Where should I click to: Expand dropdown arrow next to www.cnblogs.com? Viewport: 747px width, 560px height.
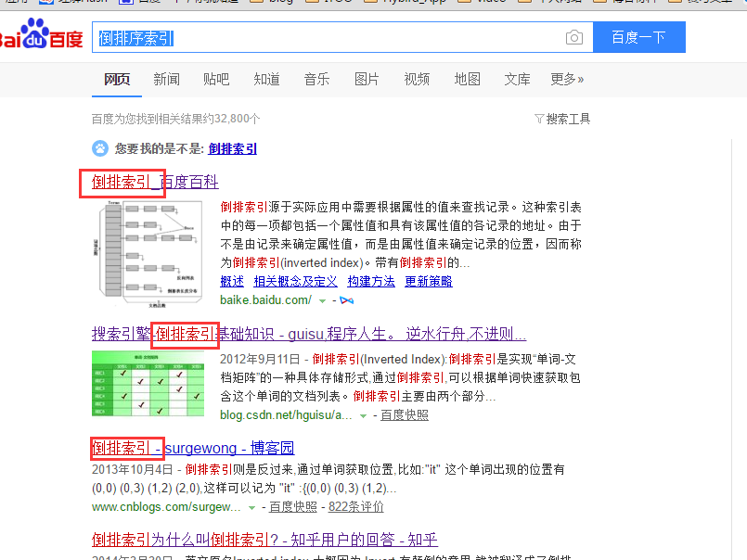coord(251,508)
